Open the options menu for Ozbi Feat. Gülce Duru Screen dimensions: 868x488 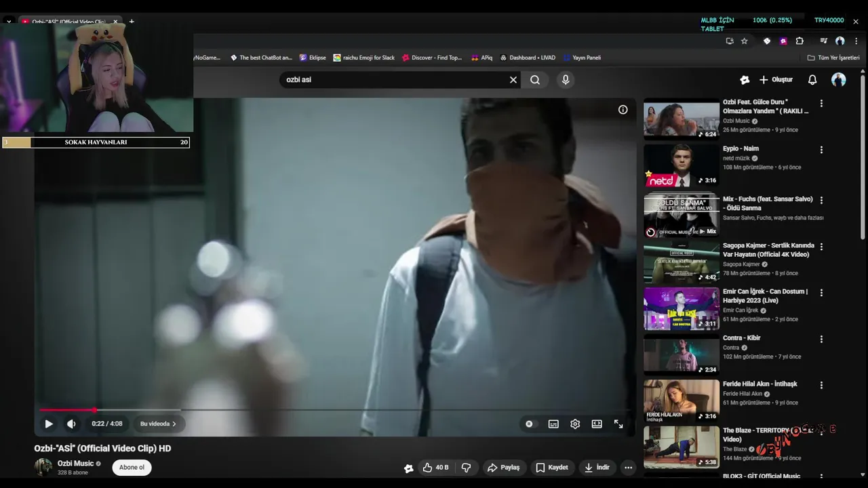pyautogui.click(x=821, y=104)
